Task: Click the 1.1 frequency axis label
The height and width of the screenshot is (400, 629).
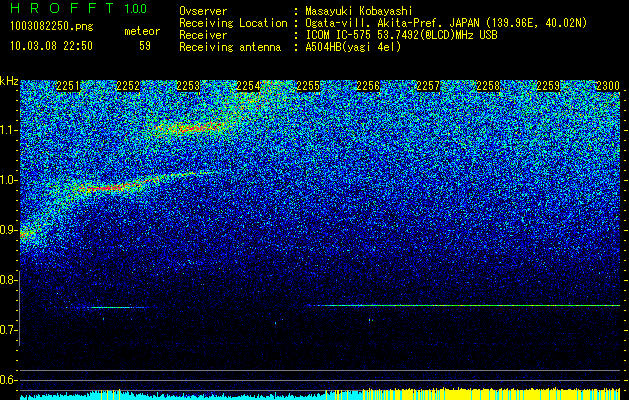Action: pyautogui.click(x=8, y=130)
